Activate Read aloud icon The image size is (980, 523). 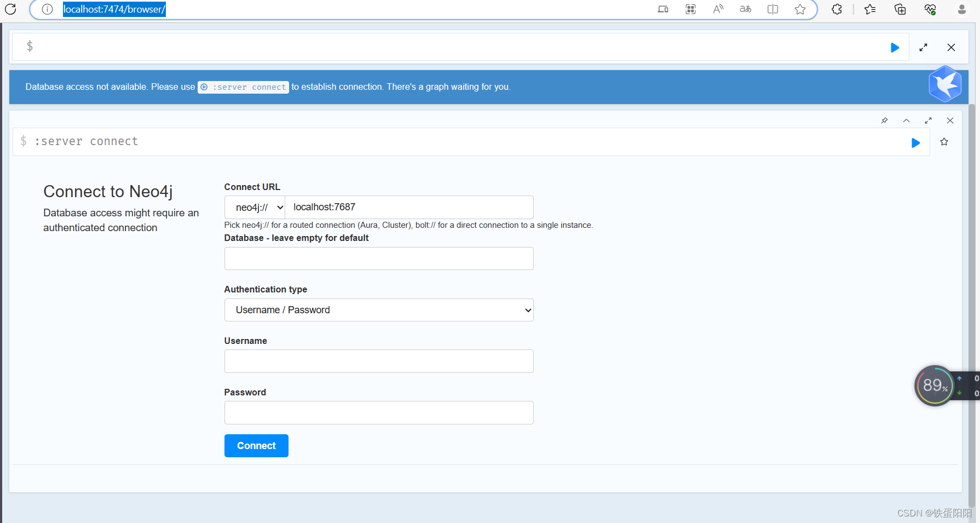click(718, 9)
